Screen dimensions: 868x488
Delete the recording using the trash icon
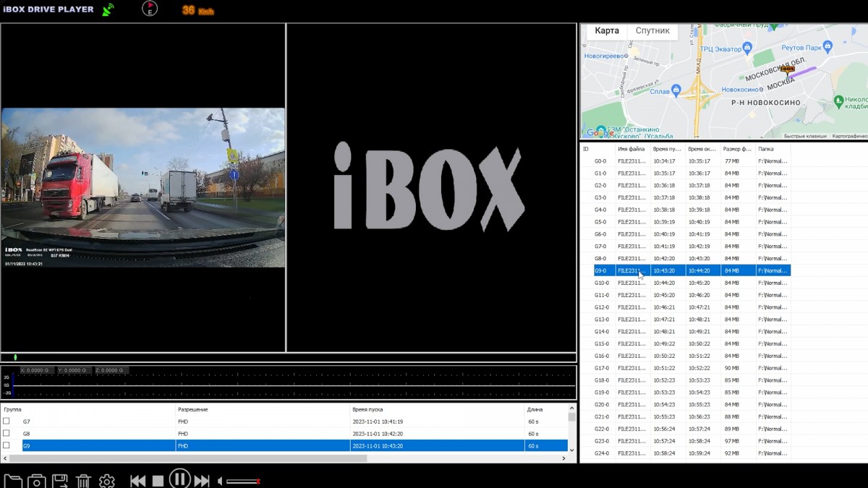coord(83,481)
